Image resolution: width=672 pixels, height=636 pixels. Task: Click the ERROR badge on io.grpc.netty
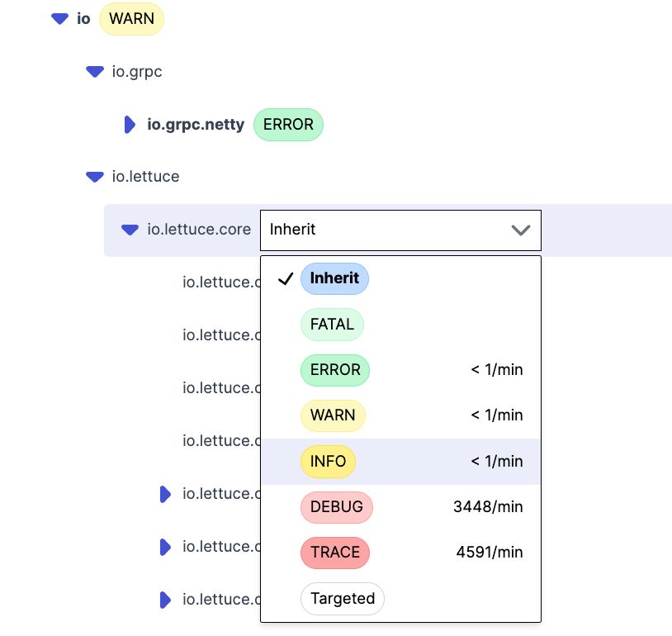288,124
